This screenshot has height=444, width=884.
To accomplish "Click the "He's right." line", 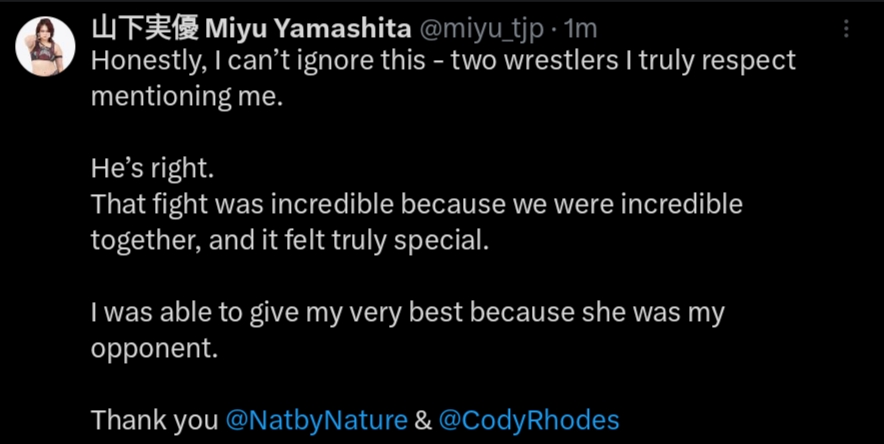I will point(147,169).
